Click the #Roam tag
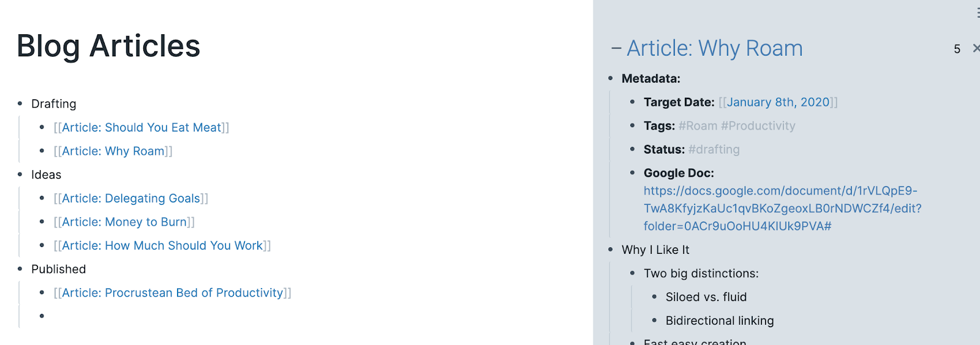980x345 pixels. (698, 126)
